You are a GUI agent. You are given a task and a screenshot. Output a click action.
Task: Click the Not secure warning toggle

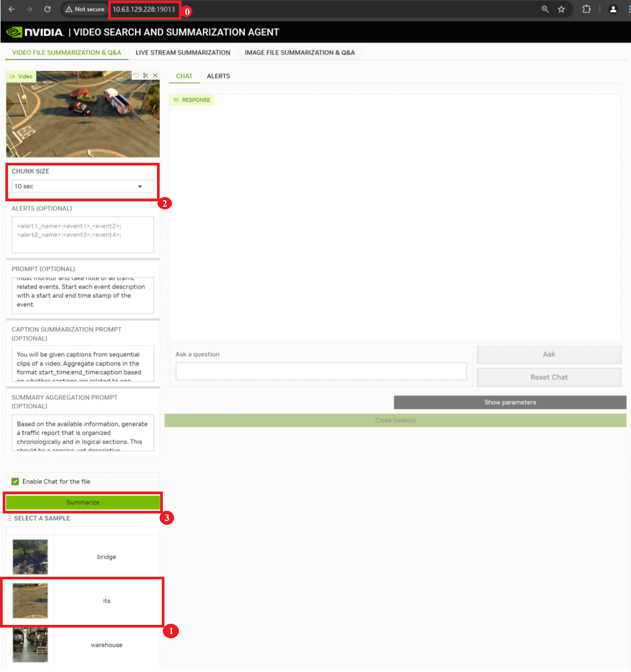(84, 9)
